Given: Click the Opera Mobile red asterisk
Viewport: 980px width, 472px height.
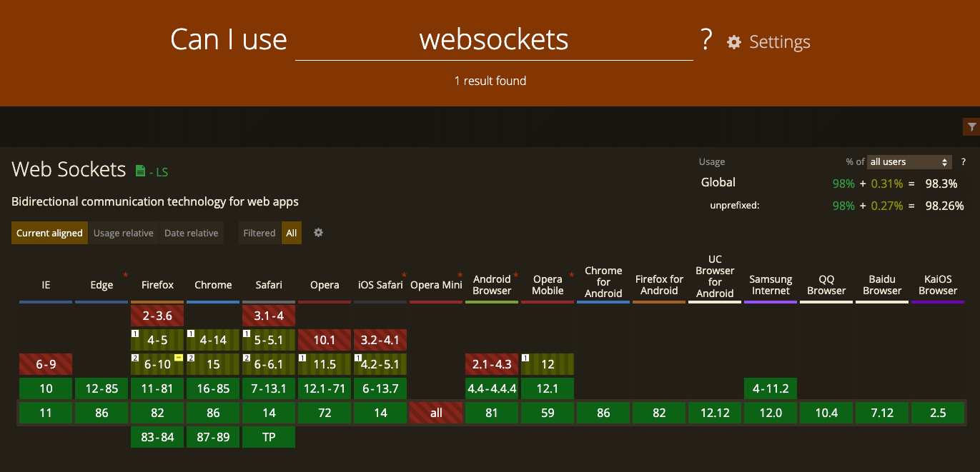Looking at the screenshot, I should coord(571,275).
